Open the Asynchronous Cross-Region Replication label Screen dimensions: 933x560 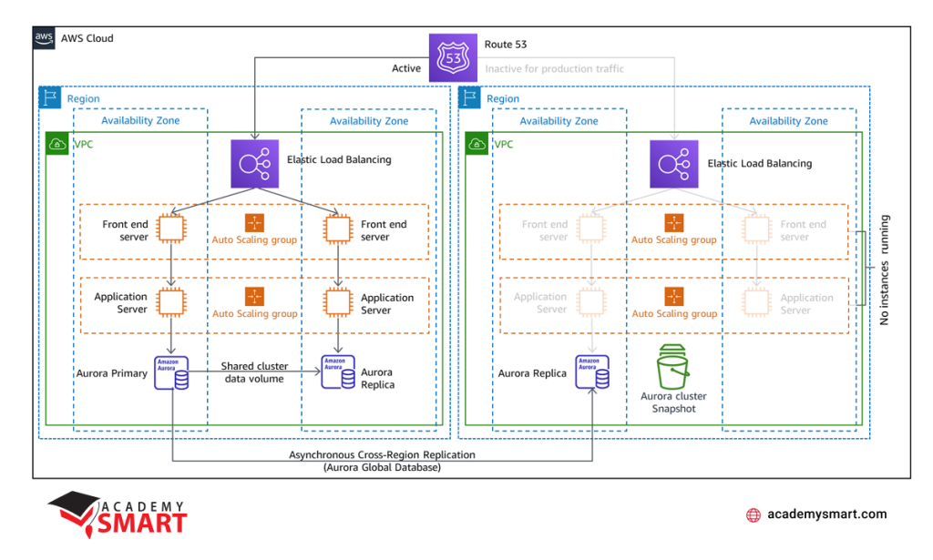click(381, 454)
